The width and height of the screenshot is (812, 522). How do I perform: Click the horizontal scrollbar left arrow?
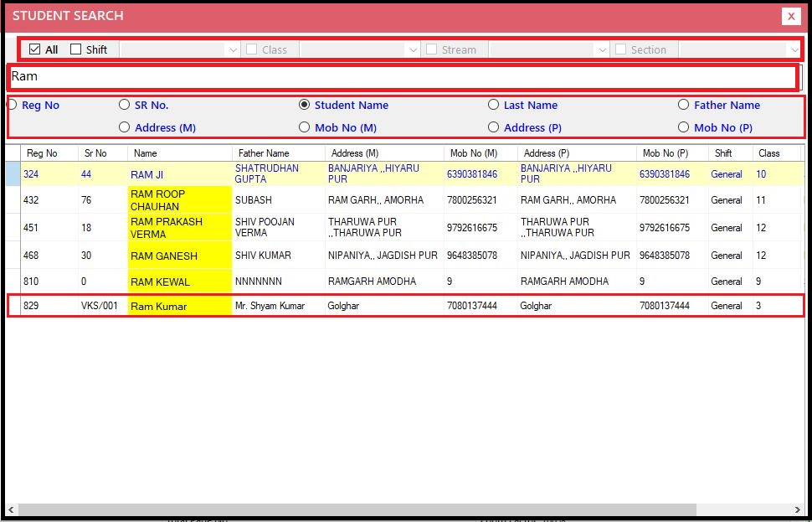[x=12, y=509]
